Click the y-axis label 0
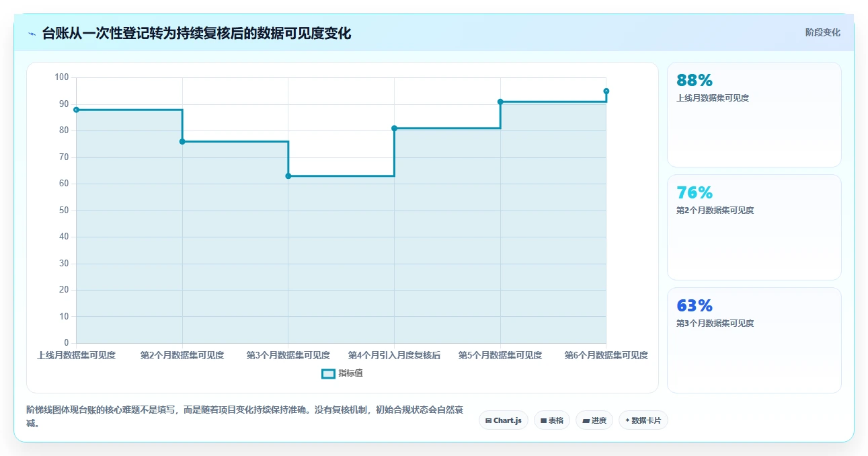 click(x=66, y=343)
